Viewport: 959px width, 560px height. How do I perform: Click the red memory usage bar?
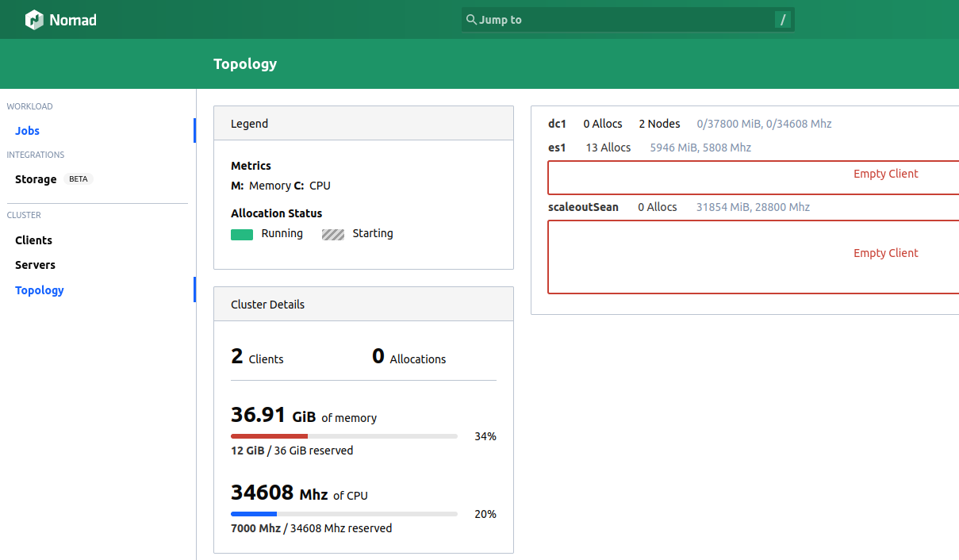(269, 436)
